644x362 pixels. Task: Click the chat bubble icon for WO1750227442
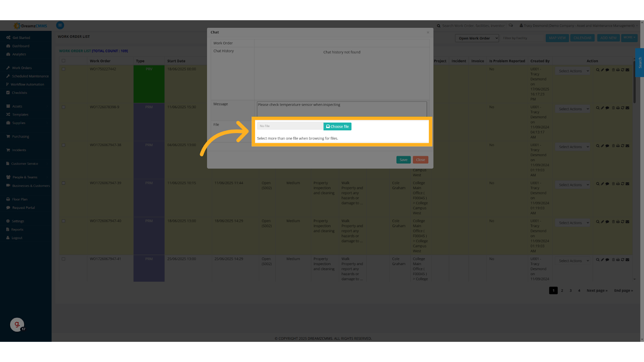click(607, 70)
